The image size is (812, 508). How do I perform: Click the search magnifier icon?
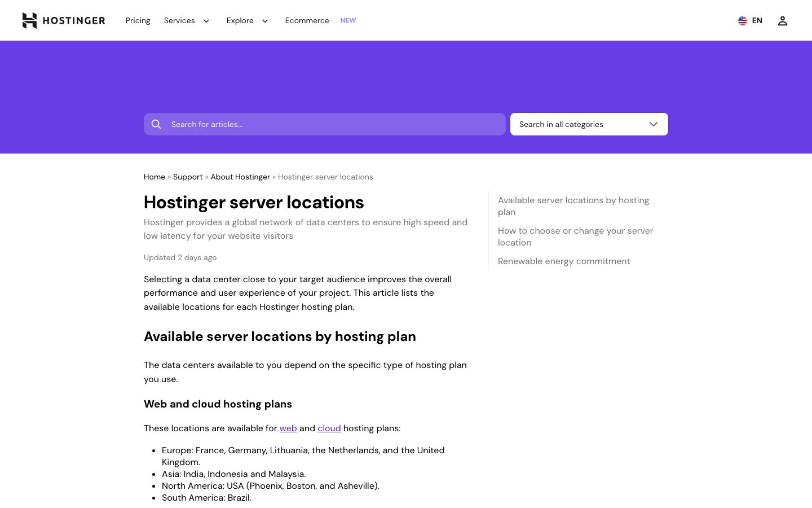coord(156,124)
